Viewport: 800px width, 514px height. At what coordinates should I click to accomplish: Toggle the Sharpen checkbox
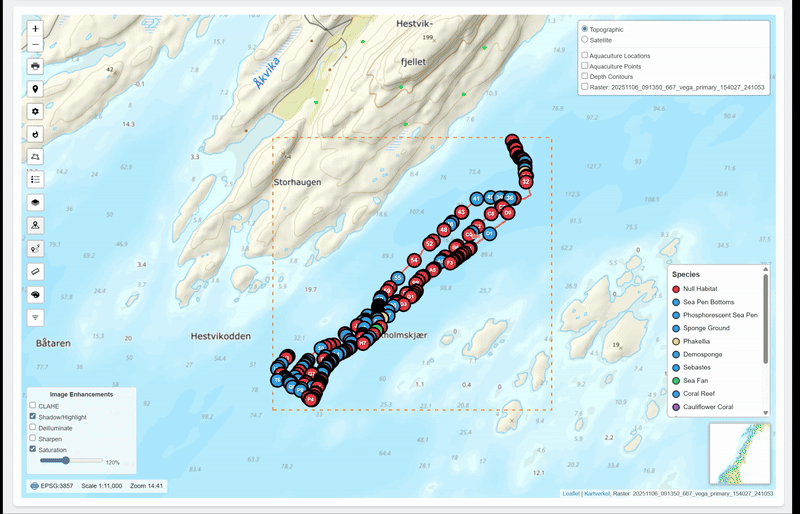pyautogui.click(x=32, y=438)
